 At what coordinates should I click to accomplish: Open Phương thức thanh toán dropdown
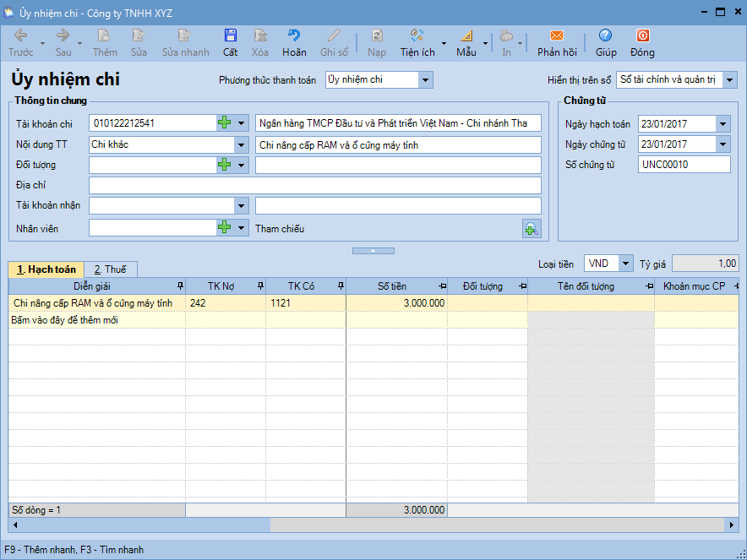[x=426, y=80]
